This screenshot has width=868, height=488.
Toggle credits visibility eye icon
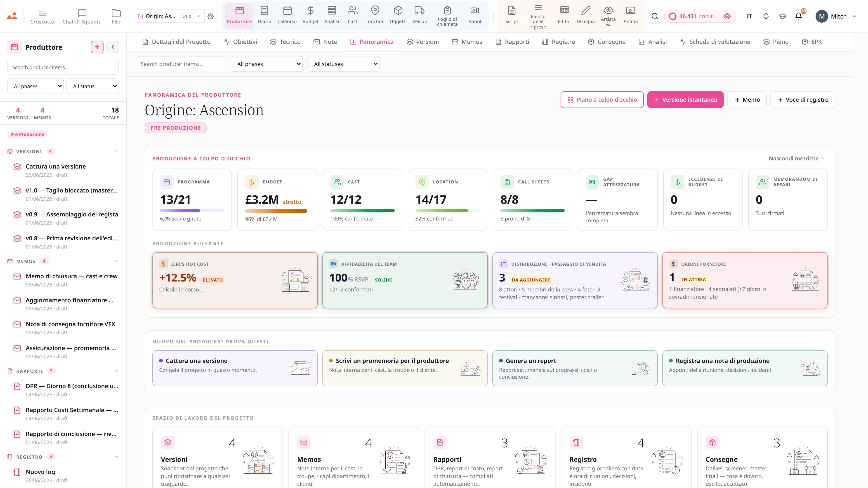point(727,16)
